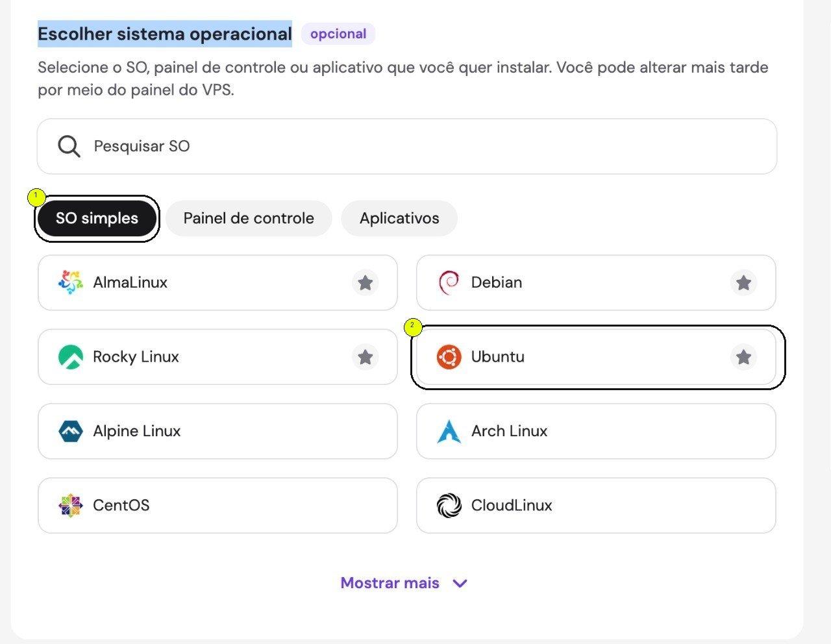Switch to the Painel de controle tab

[x=249, y=218]
